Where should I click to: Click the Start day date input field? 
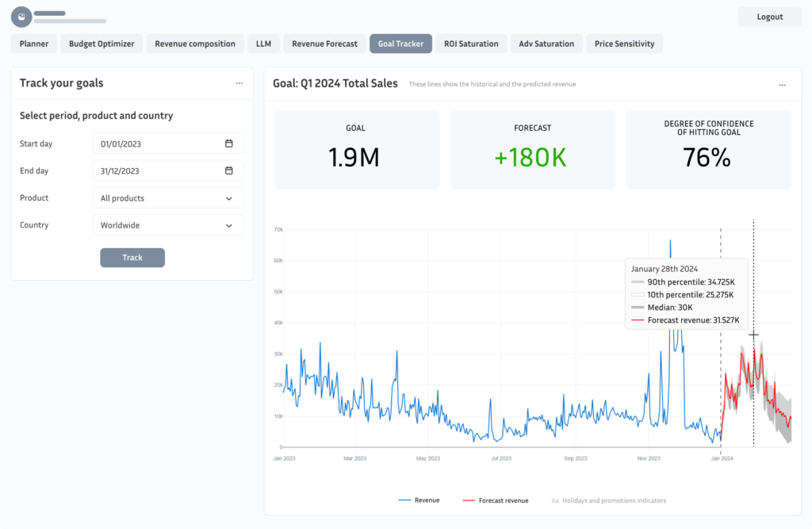point(168,144)
